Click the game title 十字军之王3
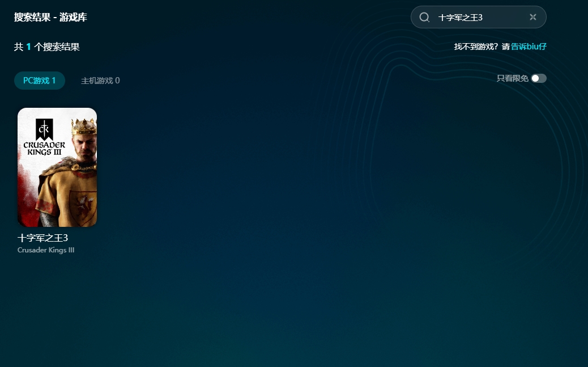The image size is (588, 367). [x=42, y=238]
